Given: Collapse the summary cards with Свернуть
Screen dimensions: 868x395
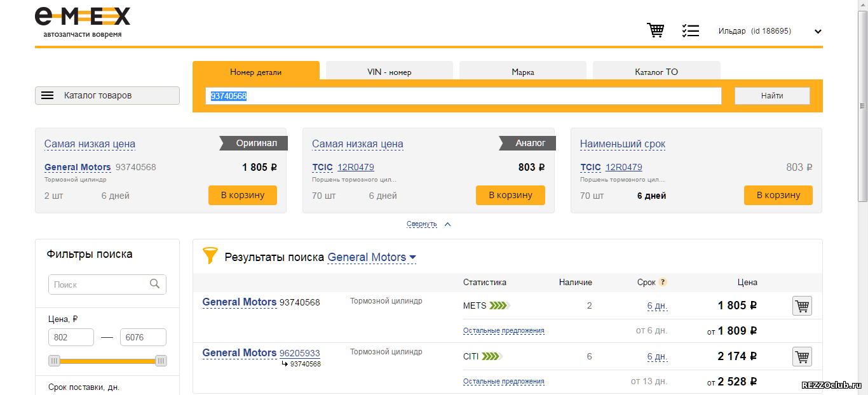Looking at the screenshot, I should (429, 224).
